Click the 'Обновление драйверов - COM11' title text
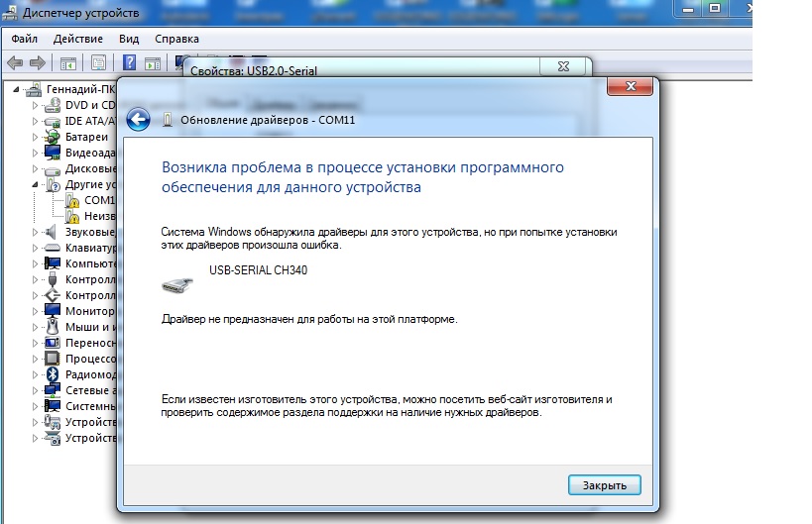812x524 pixels. coord(268,120)
